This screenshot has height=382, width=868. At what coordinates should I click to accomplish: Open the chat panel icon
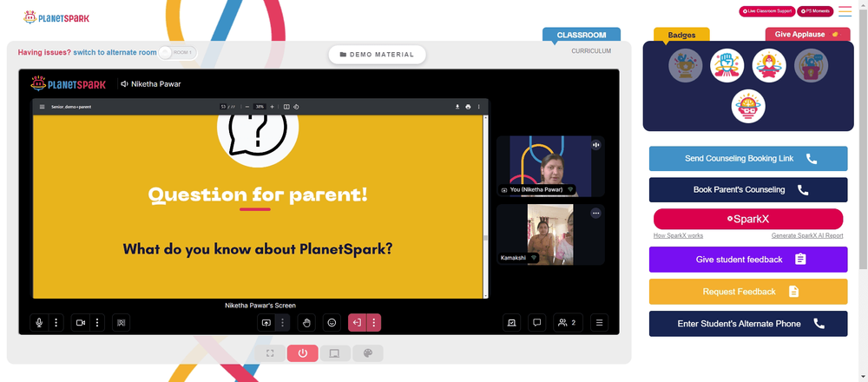[x=537, y=323]
